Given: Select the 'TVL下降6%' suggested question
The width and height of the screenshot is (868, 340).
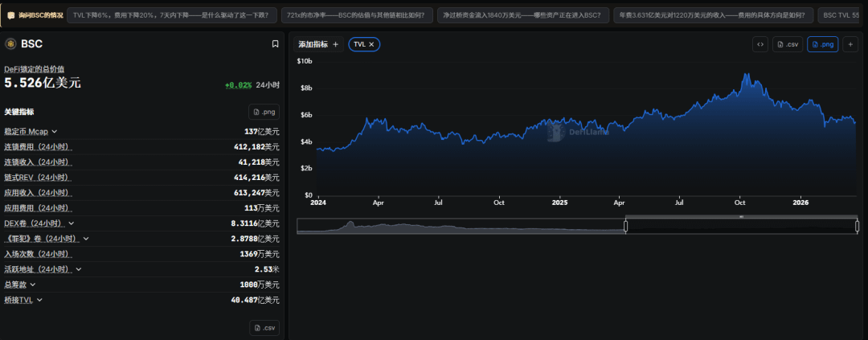Looking at the screenshot, I should pos(172,15).
